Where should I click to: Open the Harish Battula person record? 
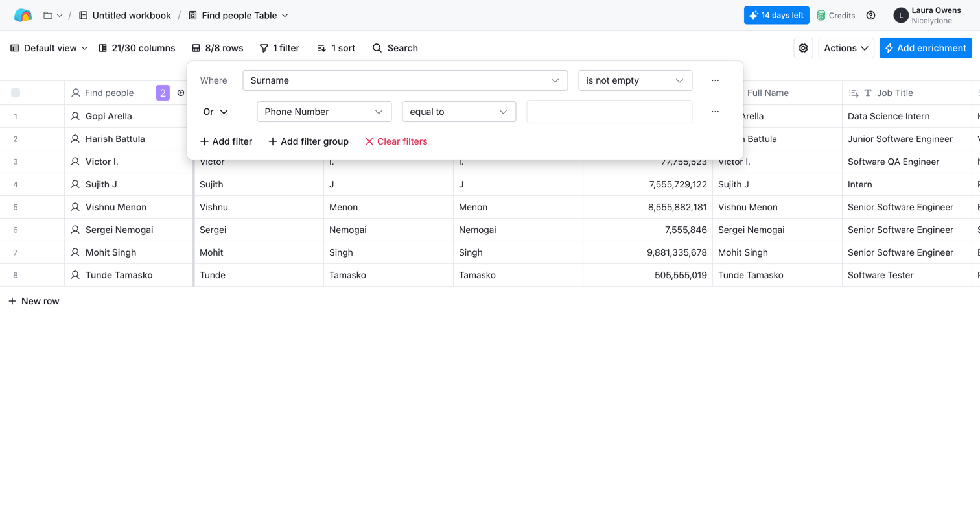click(x=115, y=139)
